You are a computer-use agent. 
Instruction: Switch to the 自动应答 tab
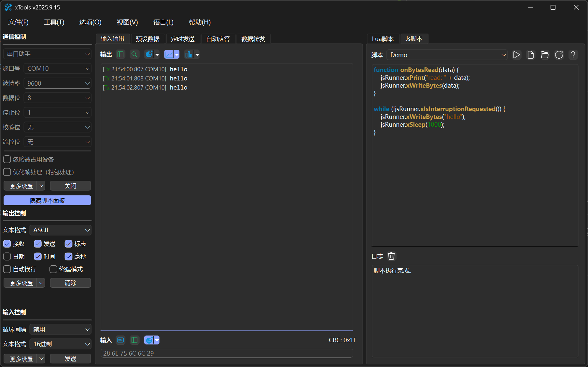coord(218,39)
